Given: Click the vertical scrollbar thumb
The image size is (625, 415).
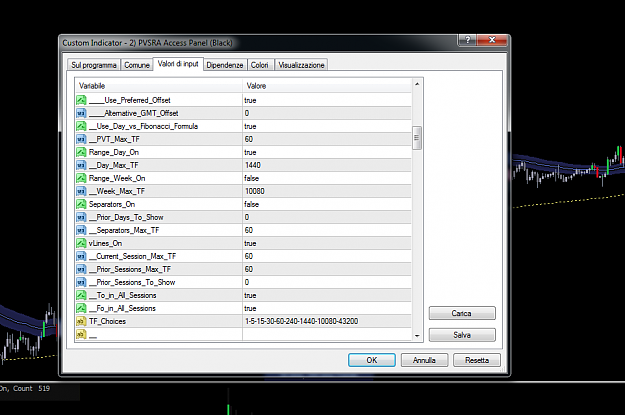Looking at the screenshot, I should click(417, 138).
